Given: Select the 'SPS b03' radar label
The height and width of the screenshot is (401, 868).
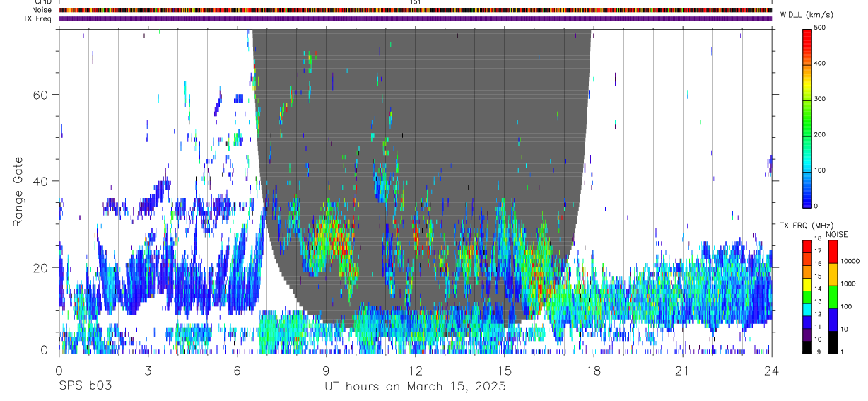Looking at the screenshot, I should [85, 386].
